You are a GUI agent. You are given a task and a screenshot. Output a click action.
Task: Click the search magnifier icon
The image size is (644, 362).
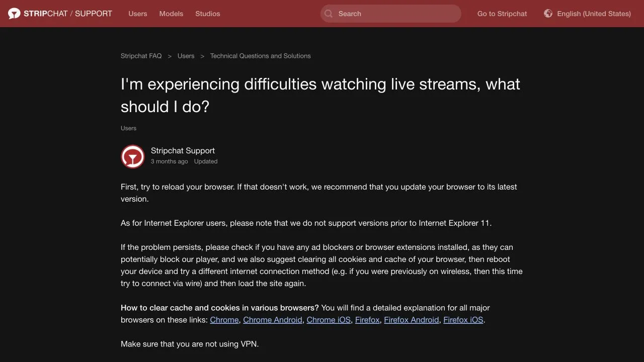coord(329,14)
